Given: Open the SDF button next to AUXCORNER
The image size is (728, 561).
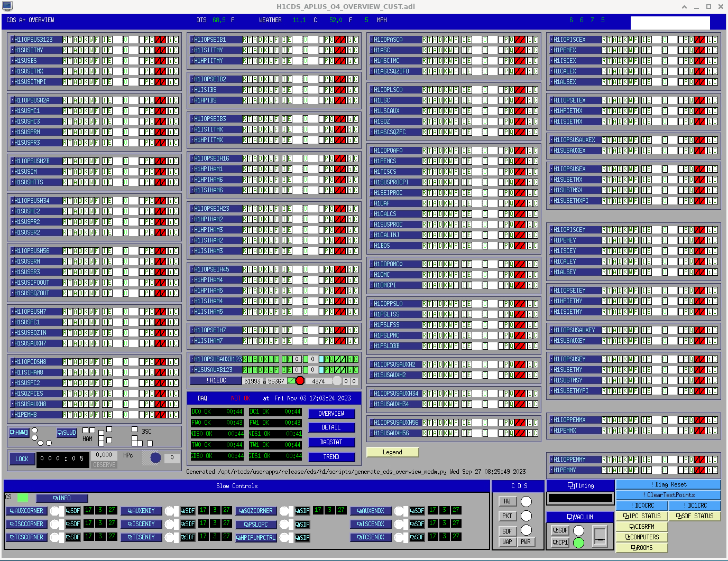Looking at the screenshot, I should tap(72, 511).
